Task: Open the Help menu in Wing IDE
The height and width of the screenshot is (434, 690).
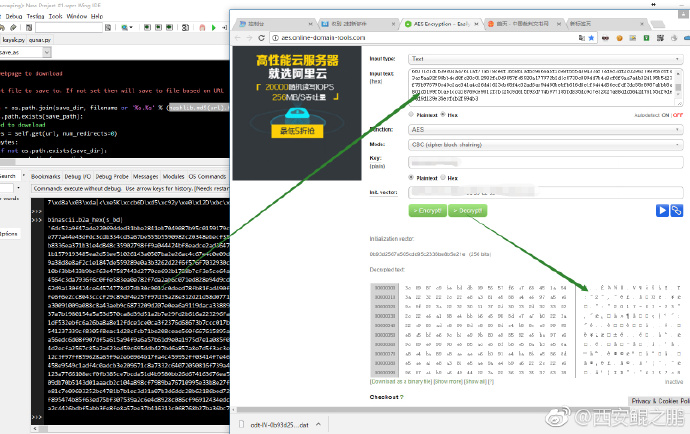Action: coord(97,16)
